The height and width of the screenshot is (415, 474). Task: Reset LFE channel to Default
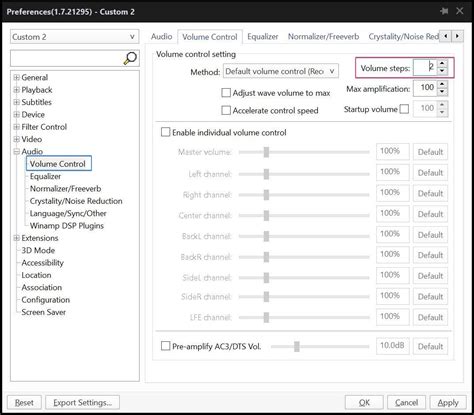[x=430, y=317]
